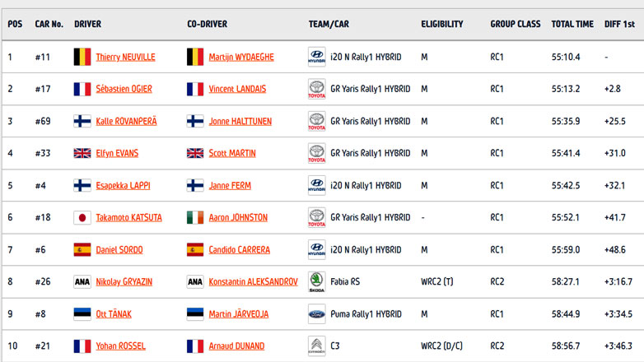Image resolution: width=644 pixels, height=362 pixels.
Task: Open Thierry NEUVILLE driver profile link
Action: 125,57
